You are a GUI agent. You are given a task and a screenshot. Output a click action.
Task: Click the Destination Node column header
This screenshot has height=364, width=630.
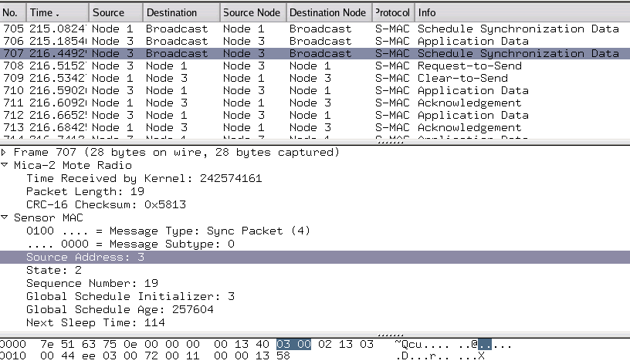coord(327,13)
